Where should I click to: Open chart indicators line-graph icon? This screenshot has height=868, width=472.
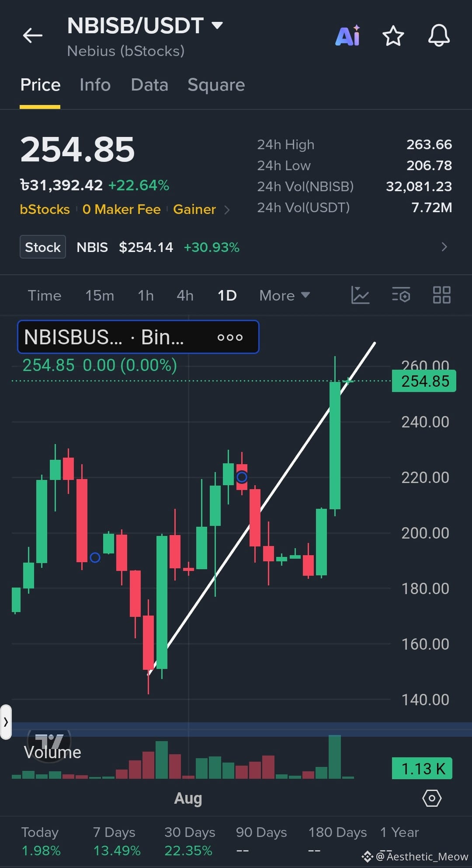click(360, 295)
